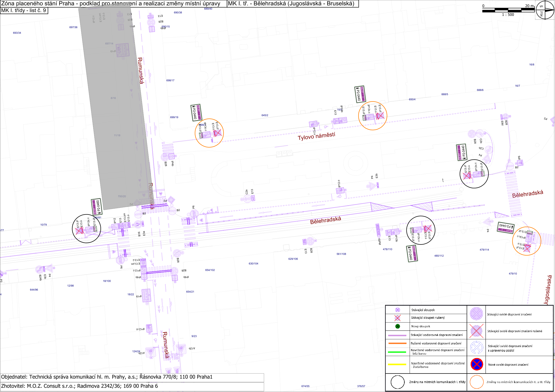
Task: Click parcel number "10/79"
Action: coord(44,225)
